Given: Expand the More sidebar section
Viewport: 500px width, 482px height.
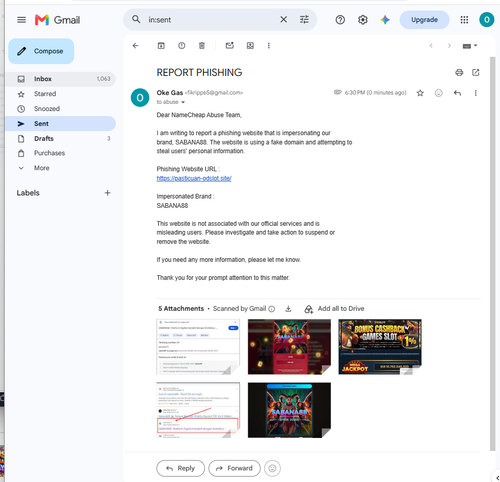Looking at the screenshot, I should tap(42, 168).
